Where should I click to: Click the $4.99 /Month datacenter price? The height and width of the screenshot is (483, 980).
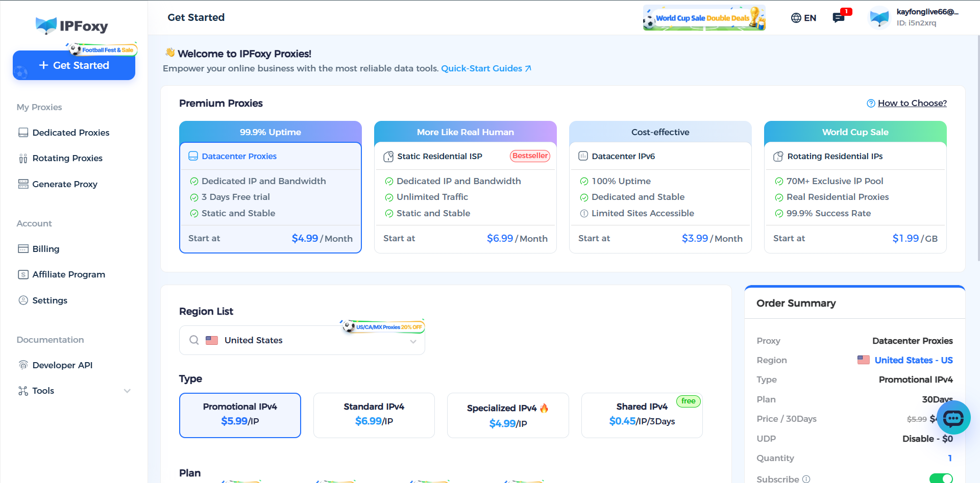point(322,238)
